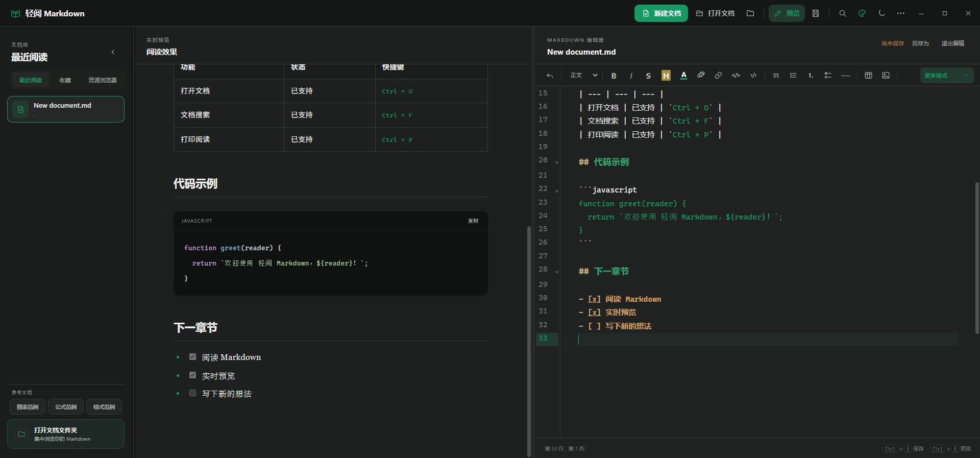Click the eraser clear-format icon
The width and height of the screenshot is (980, 458).
701,76
